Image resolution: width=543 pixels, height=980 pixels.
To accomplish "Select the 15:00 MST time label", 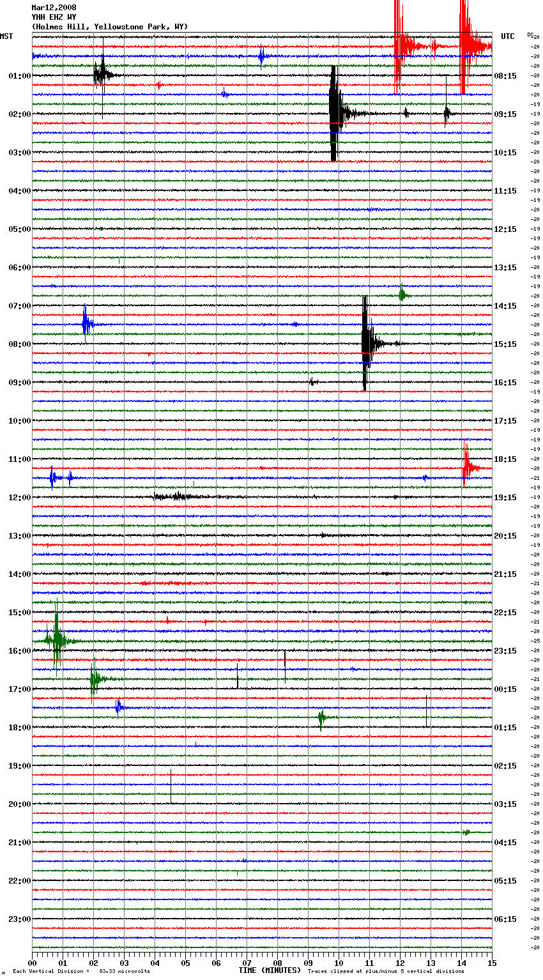I will pos(20,613).
